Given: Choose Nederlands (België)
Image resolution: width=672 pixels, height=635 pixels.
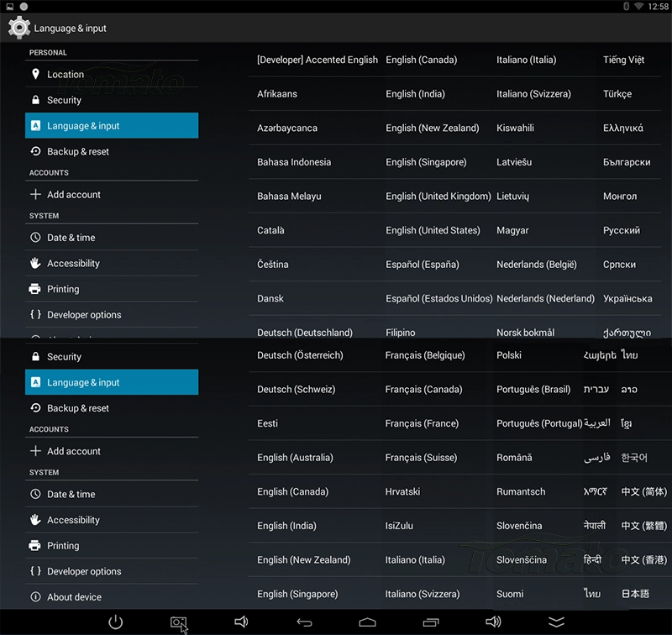Looking at the screenshot, I should click(537, 265).
